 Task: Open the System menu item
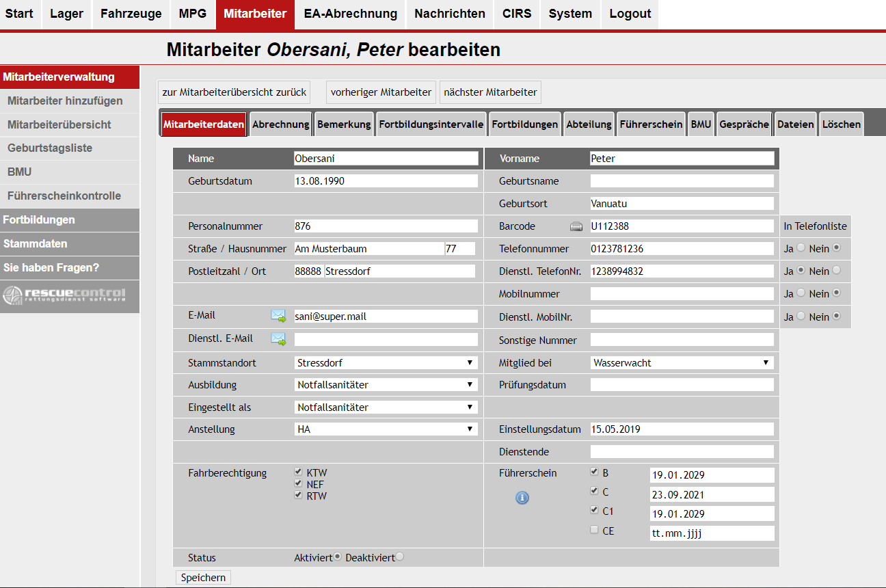[570, 14]
